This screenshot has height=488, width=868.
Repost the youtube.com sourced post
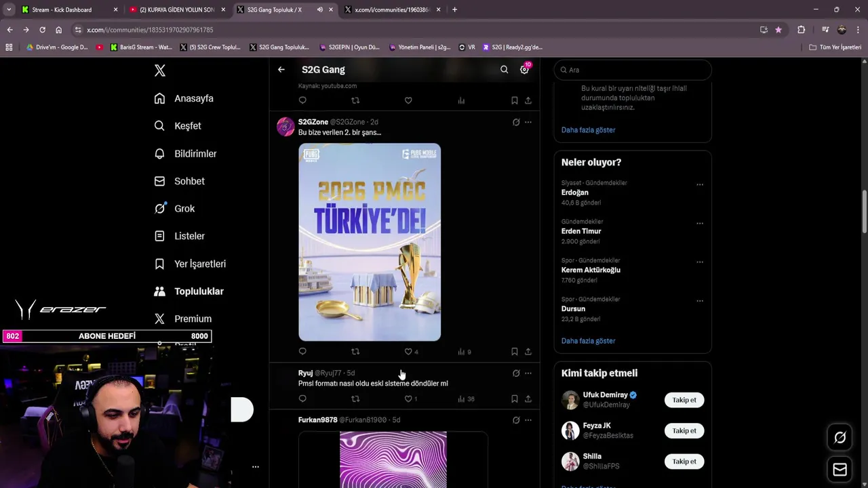[355, 100]
